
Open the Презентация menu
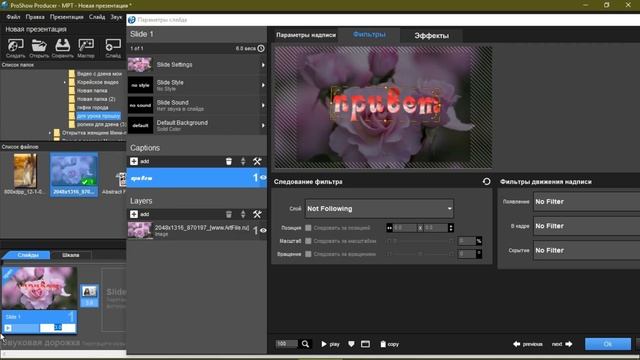pos(67,17)
